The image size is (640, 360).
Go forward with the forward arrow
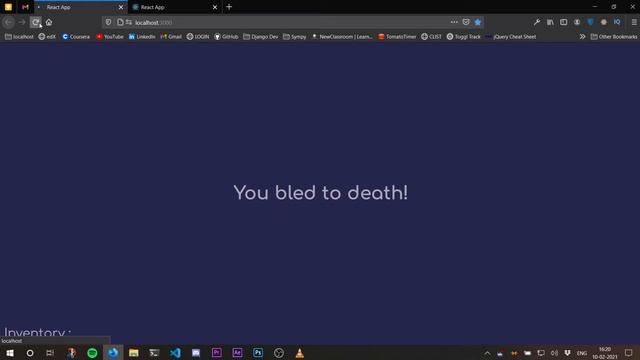[22, 22]
